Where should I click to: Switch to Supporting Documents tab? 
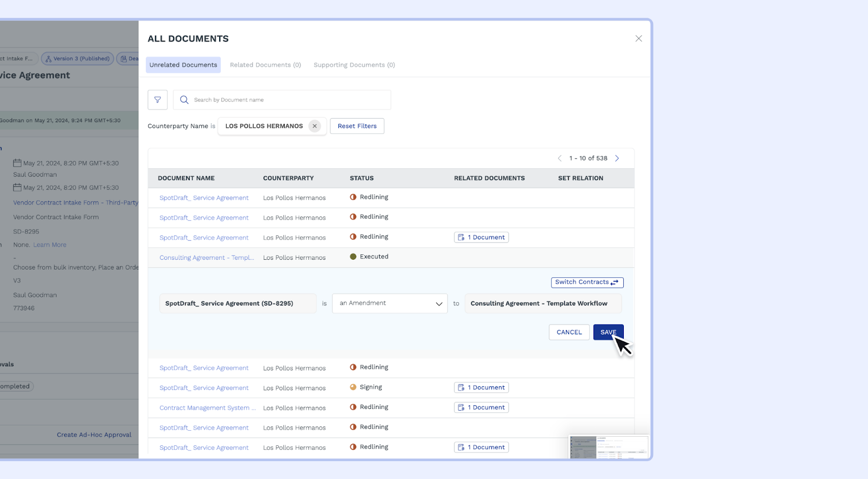pos(354,65)
